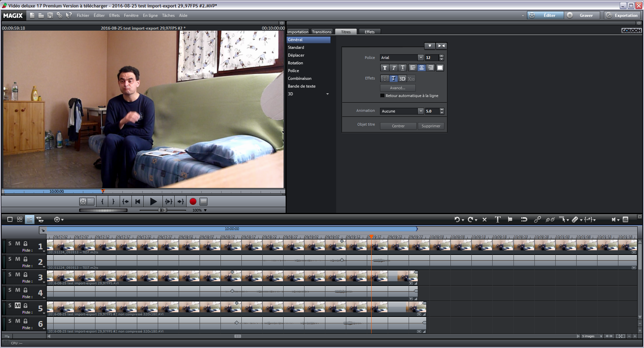Open the Animation Aucune dropdown
This screenshot has height=348, width=644.
coord(420,111)
